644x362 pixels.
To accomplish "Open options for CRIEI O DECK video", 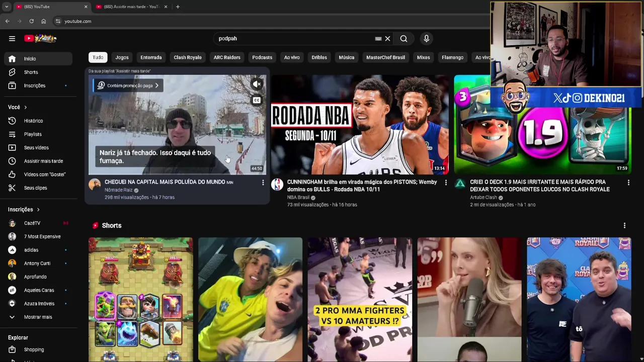I will click(x=628, y=183).
